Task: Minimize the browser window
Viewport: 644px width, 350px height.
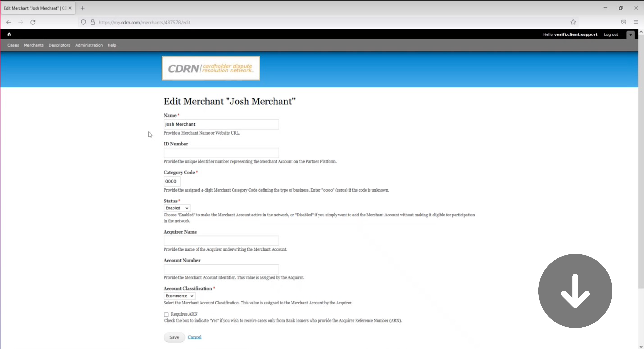Action: coord(605,8)
